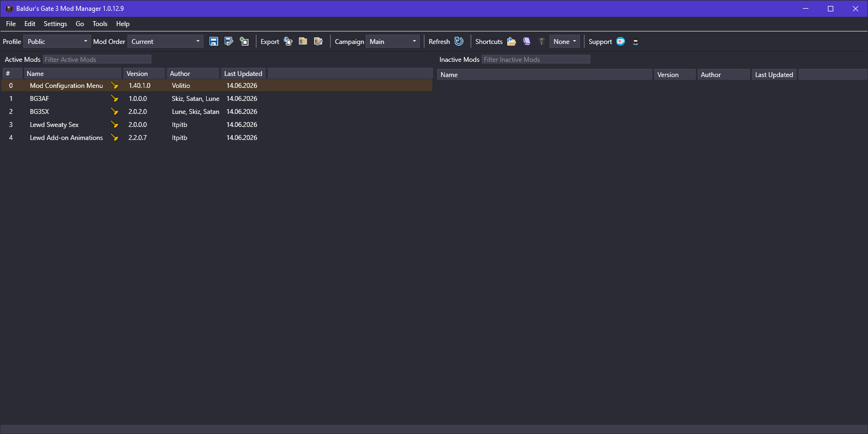868x434 pixels.
Task: Click the export archive icon with pencil
Action: pos(318,41)
